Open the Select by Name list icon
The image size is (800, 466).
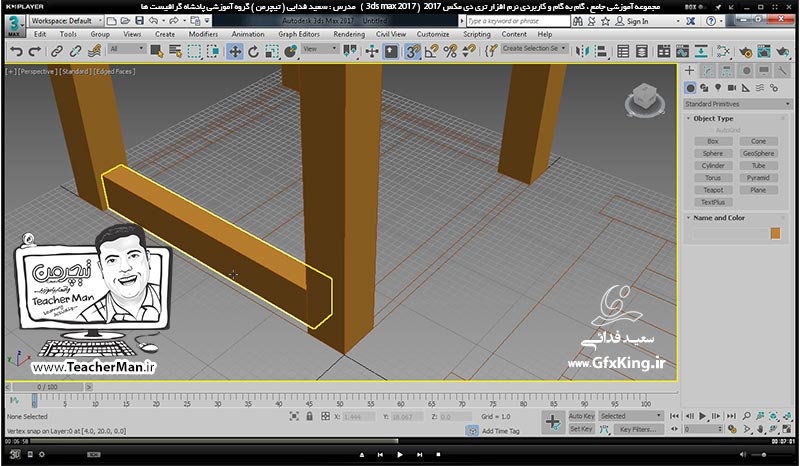(176, 51)
